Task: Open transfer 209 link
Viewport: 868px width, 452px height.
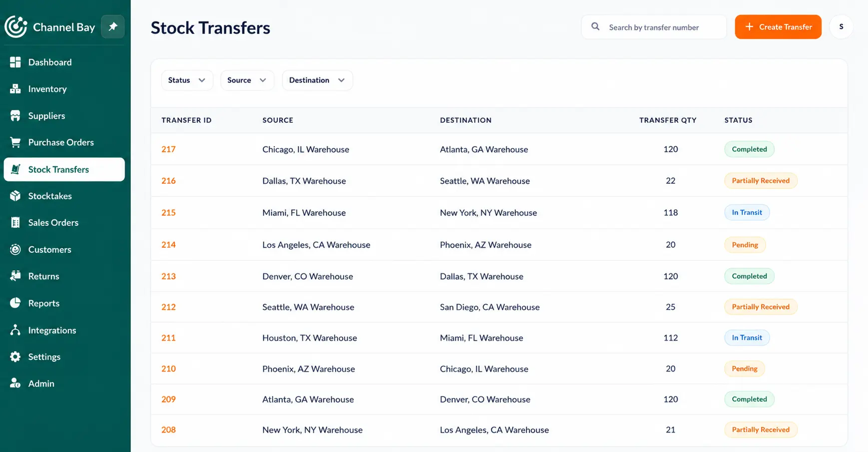Action: point(168,400)
